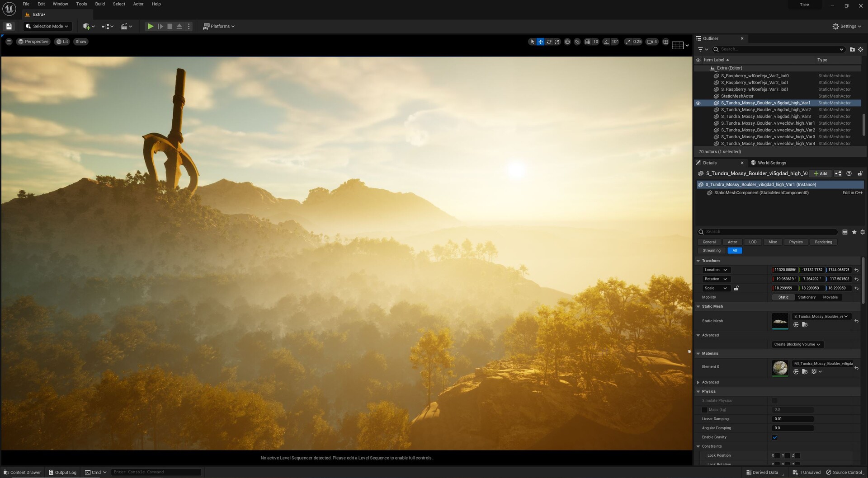Open play mode options three-dot menu

(x=189, y=26)
